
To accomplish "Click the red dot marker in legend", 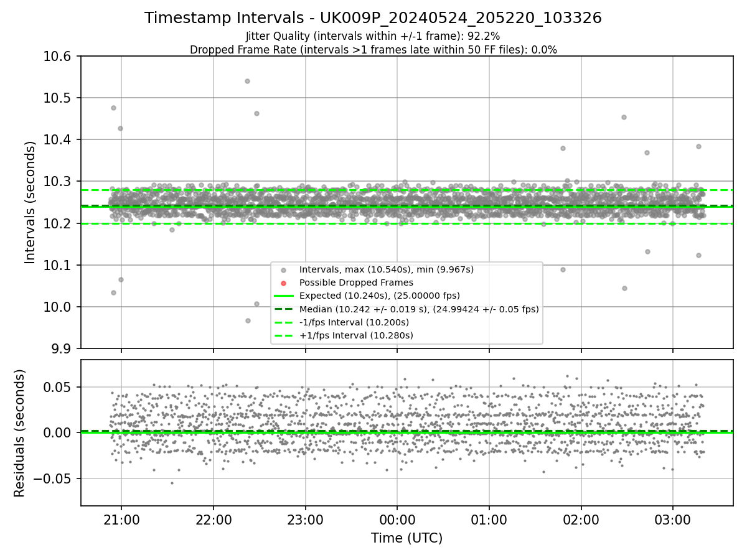I will click(x=283, y=283).
